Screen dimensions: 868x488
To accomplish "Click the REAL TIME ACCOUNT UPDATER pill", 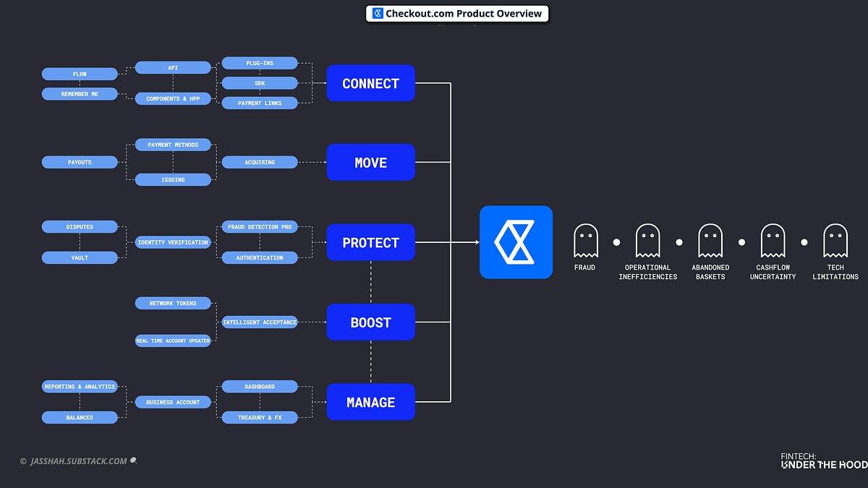I will pyautogui.click(x=173, y=341).
